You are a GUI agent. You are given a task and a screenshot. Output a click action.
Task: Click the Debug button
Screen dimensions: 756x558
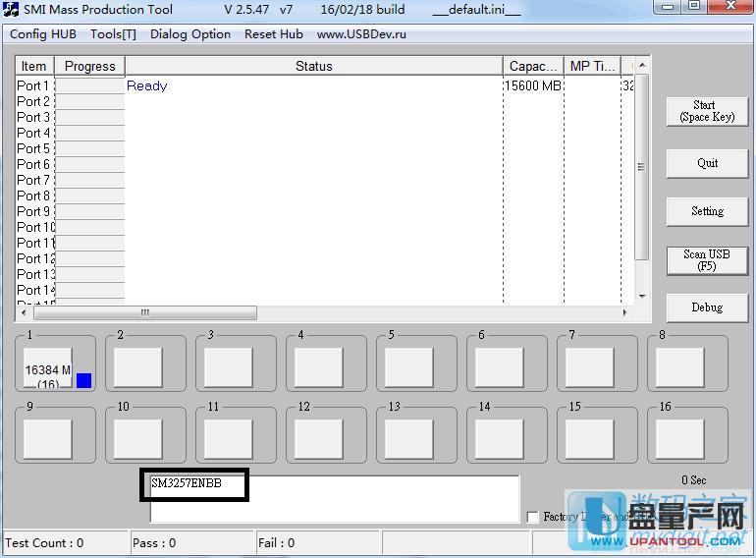coord(707,307)
